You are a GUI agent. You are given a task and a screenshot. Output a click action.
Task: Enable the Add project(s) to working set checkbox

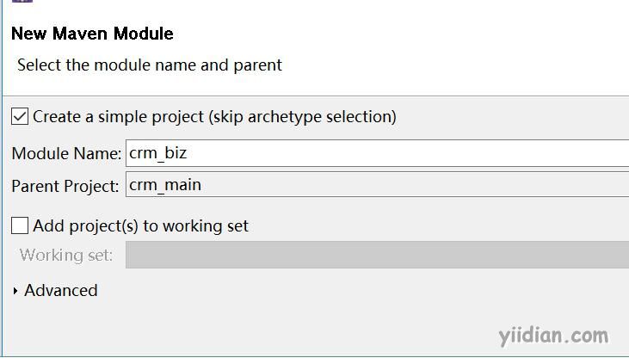tap(20, 225)
